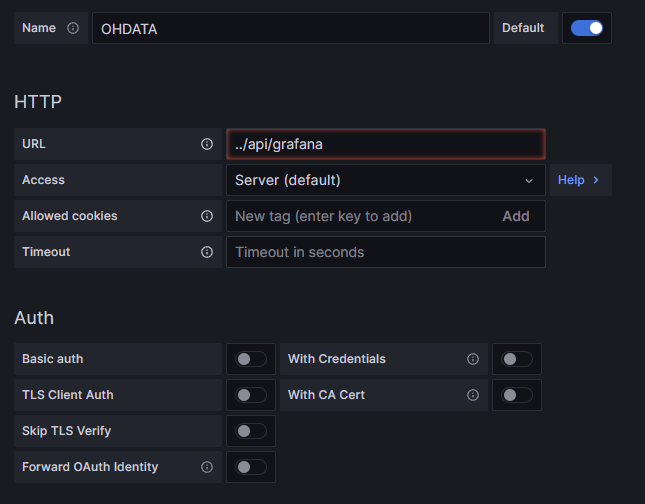Click the chevron arrow beside Help
The width and height of the screenshot is (645, 504).
coord(596,180)
